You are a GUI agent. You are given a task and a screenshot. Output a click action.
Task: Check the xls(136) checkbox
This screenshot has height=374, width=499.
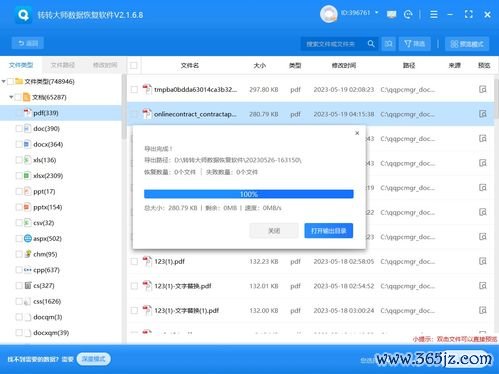tap(19, 160)
